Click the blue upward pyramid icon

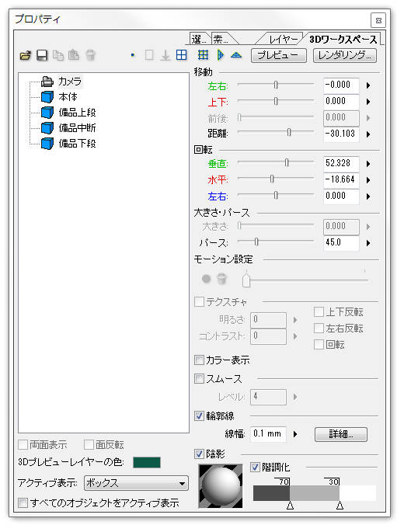(x=236, y=55)
